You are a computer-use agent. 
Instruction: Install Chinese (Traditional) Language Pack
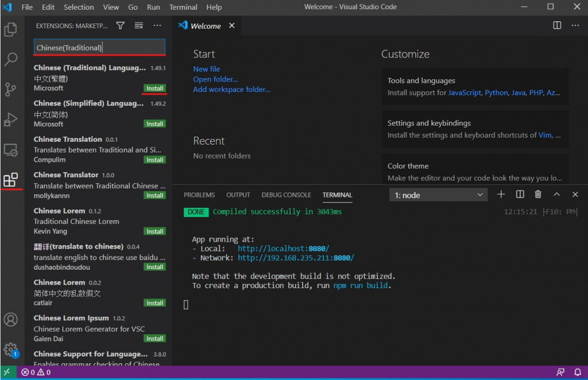pos(154,88)
